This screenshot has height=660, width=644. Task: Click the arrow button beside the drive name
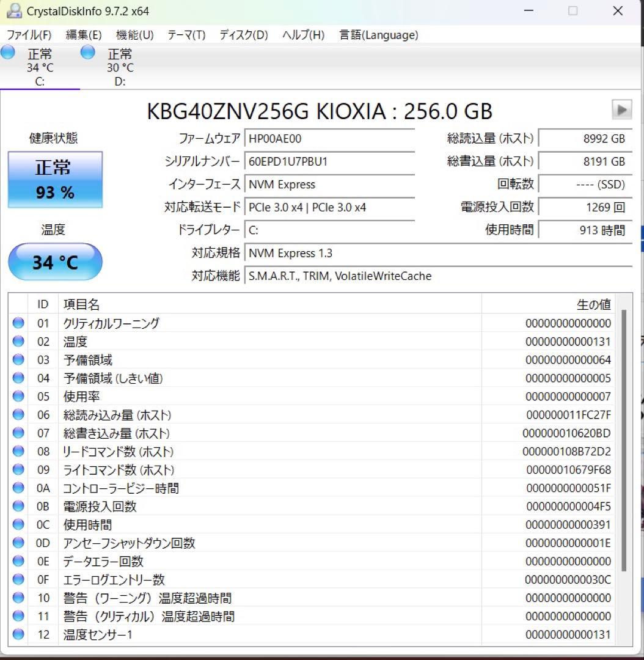click(622, 110)
